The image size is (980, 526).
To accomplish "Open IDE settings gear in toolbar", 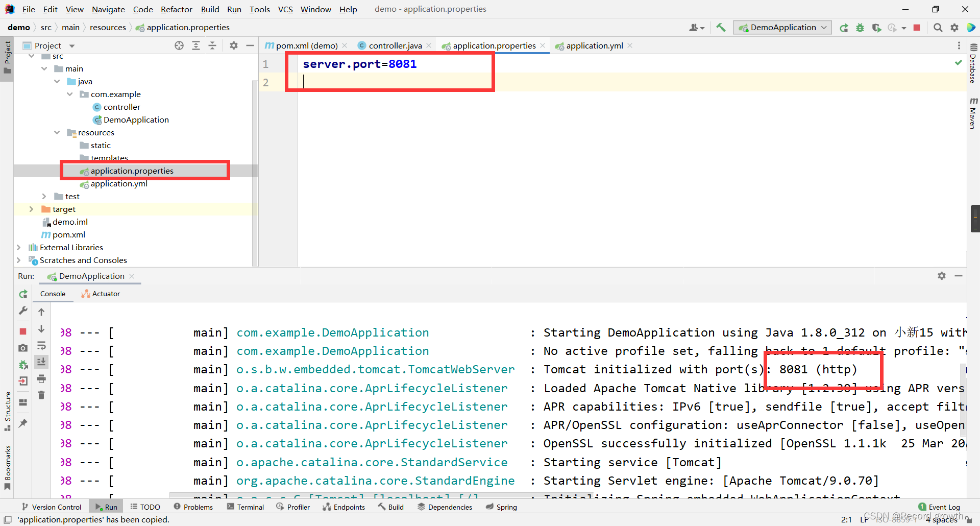I will [x=954, y=28].
